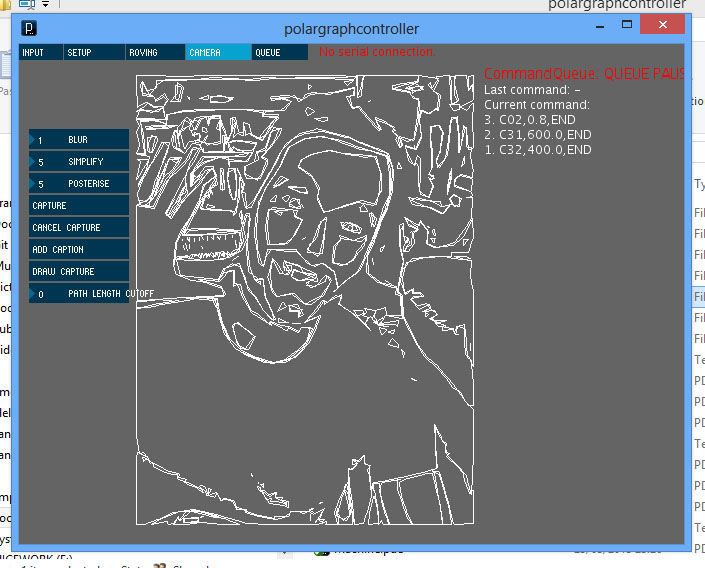
Task: Click the polargraphcontroller app icon in title bar
Action: pyautogui.click(x=31, y=28)
